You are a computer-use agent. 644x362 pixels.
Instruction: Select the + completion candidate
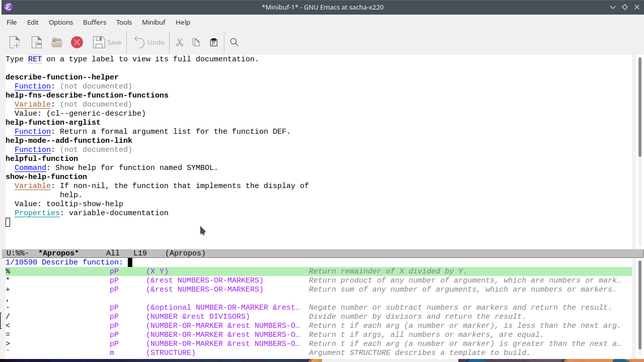pos(318,289)
